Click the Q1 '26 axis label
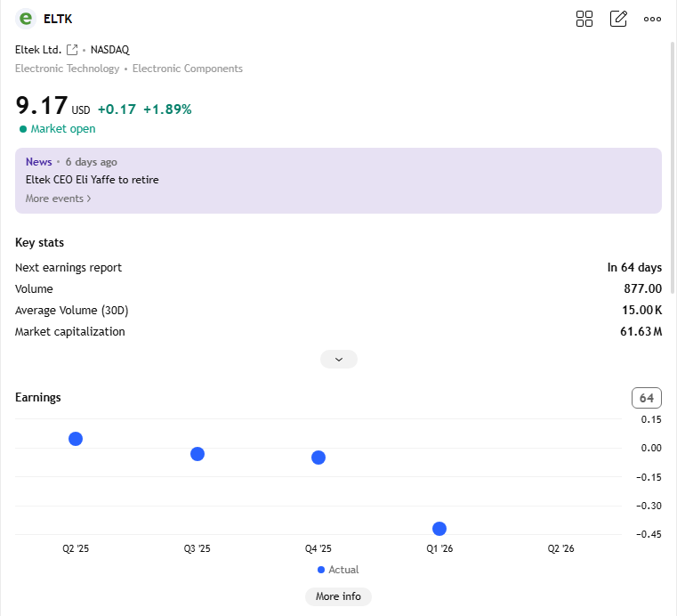Screen dimensions: 677x616 point(439,548)
